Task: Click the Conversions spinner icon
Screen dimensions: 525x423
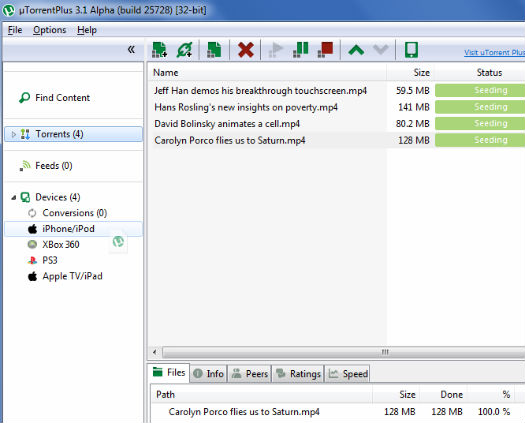Action: pyautogui.click(x=32, y=213)
